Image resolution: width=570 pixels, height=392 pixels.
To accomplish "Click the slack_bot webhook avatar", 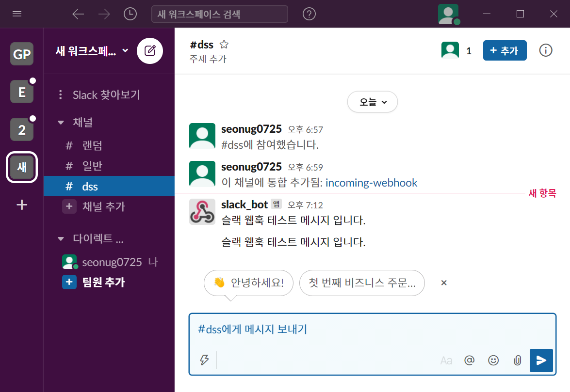I will 202,212.
